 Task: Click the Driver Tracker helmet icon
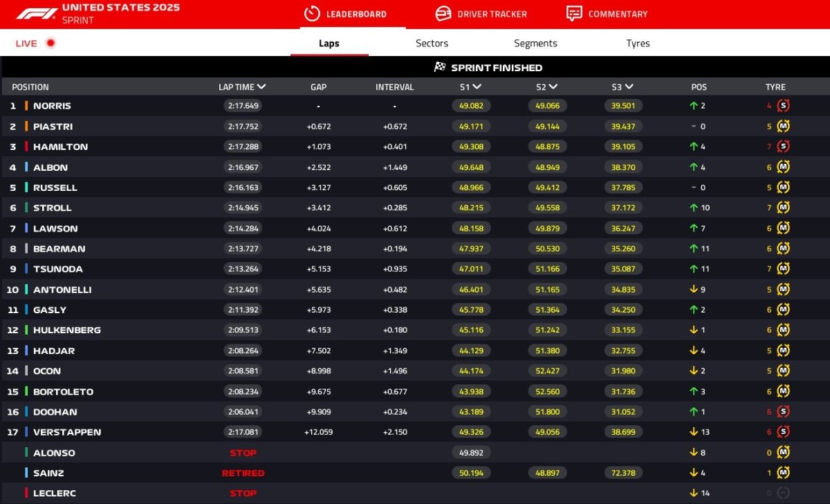coord(443,14)
